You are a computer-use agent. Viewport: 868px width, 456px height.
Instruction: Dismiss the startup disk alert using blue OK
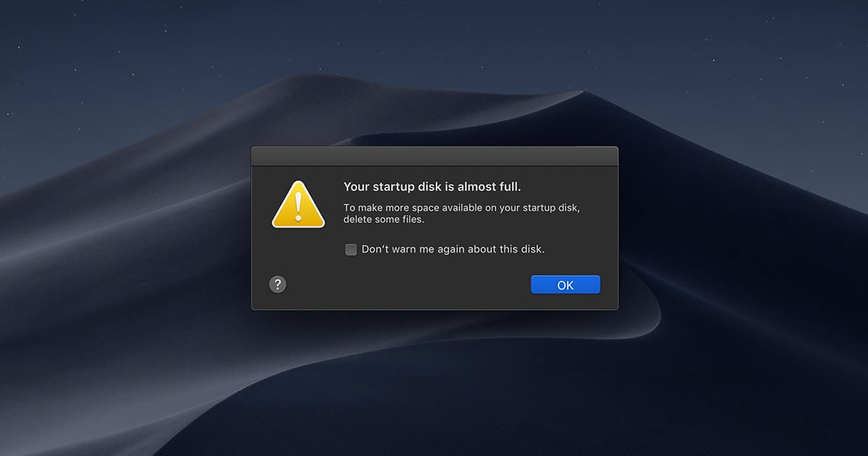(x=566, y=284)
